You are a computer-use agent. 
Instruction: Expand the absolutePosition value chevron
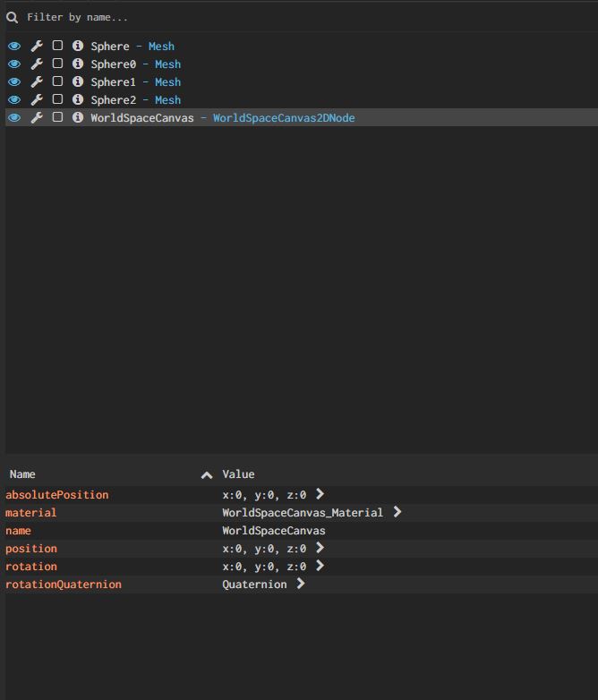(320, 494)
